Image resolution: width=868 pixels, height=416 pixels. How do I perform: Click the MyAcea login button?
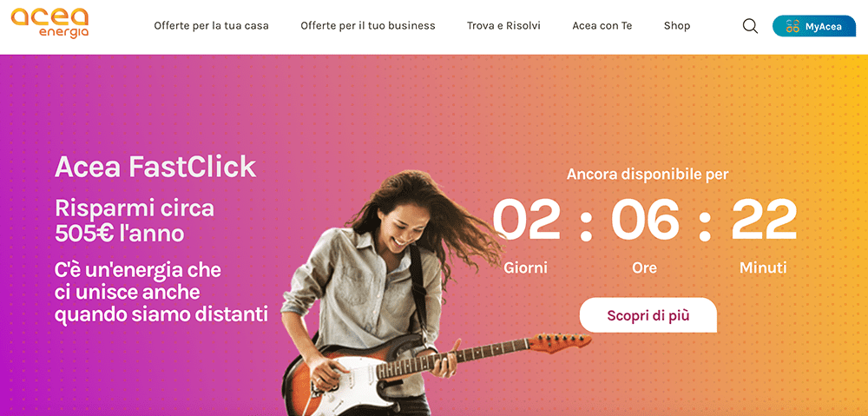click(814, 26)
